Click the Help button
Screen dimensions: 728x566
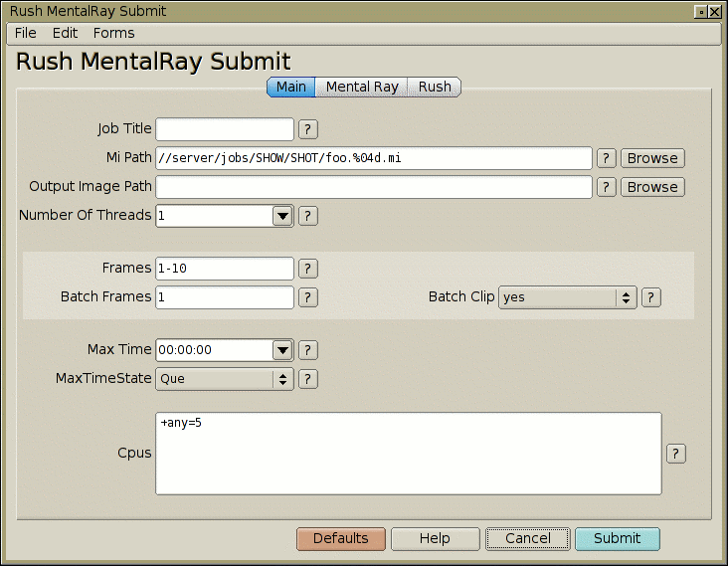[x=435, y=538]
